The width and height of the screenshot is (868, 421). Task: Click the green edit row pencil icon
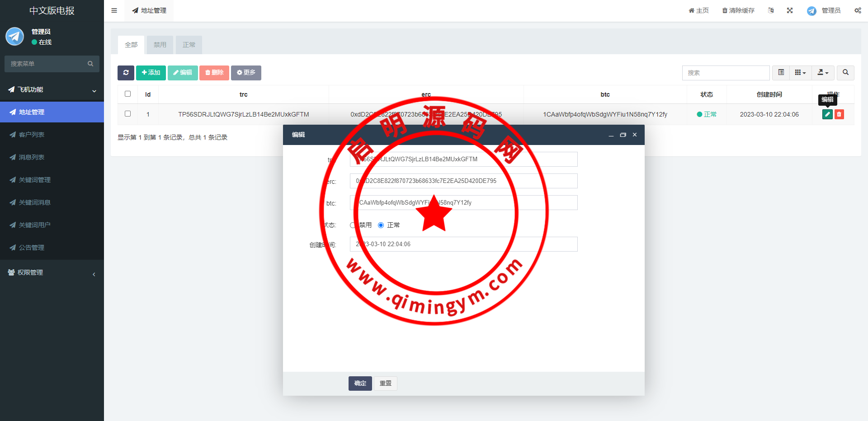[x=827, y=114]
